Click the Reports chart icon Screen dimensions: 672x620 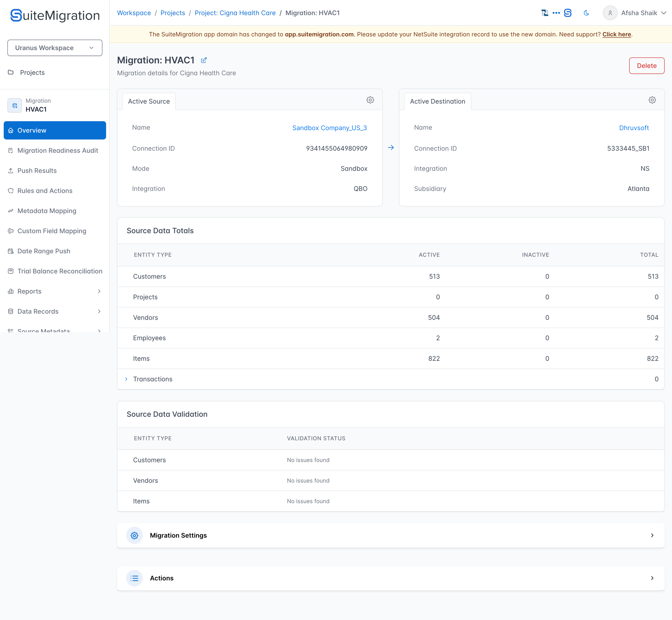click(11, 291)
